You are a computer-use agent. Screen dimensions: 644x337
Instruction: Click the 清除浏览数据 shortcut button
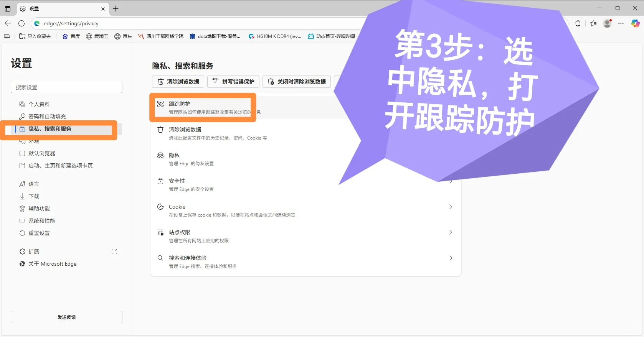tap(178, 82)
